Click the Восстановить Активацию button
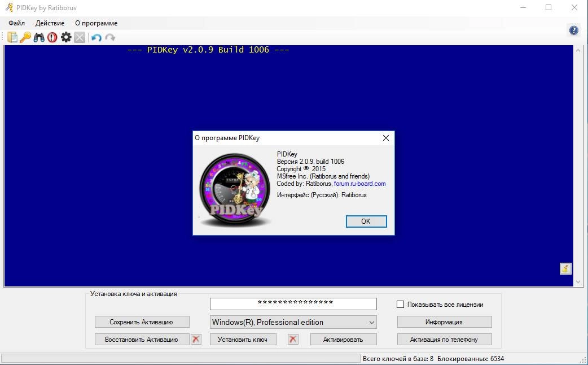Screen dimensions: 588x365 142,340
